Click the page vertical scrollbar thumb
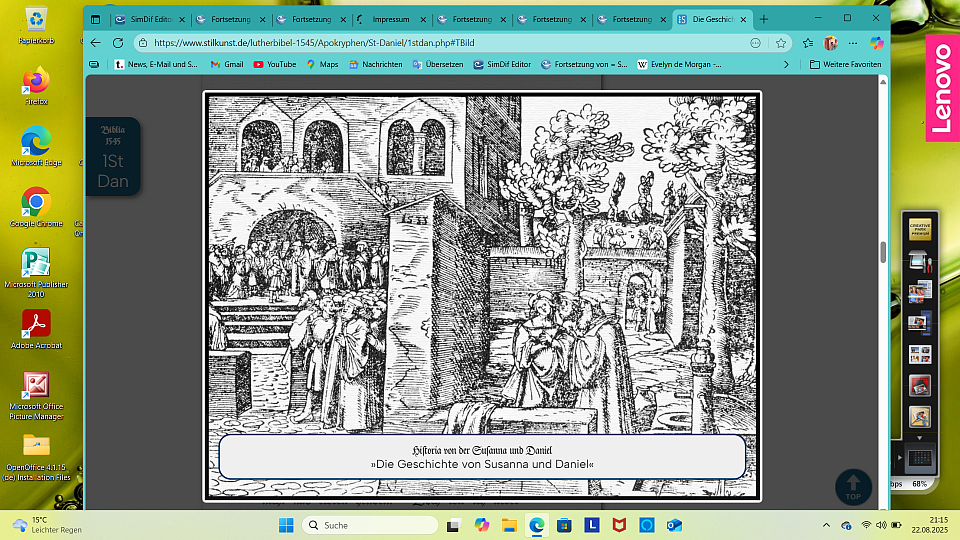Screen dimensions: 960x540 click(883, 252)
